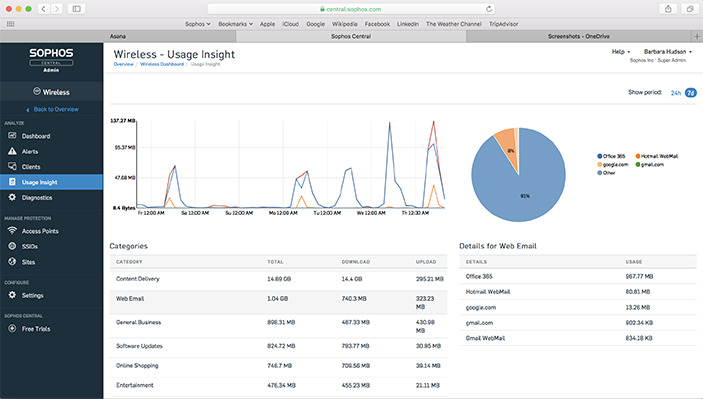Switch to the Asana browser tab
The image size is (703, 399).
(118, 36)
